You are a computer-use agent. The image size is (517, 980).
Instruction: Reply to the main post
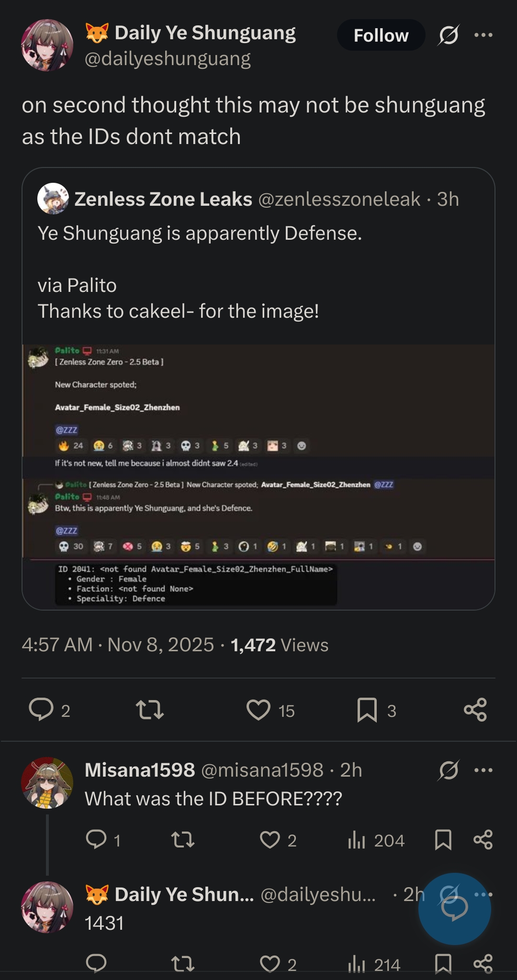coord(42,710)
